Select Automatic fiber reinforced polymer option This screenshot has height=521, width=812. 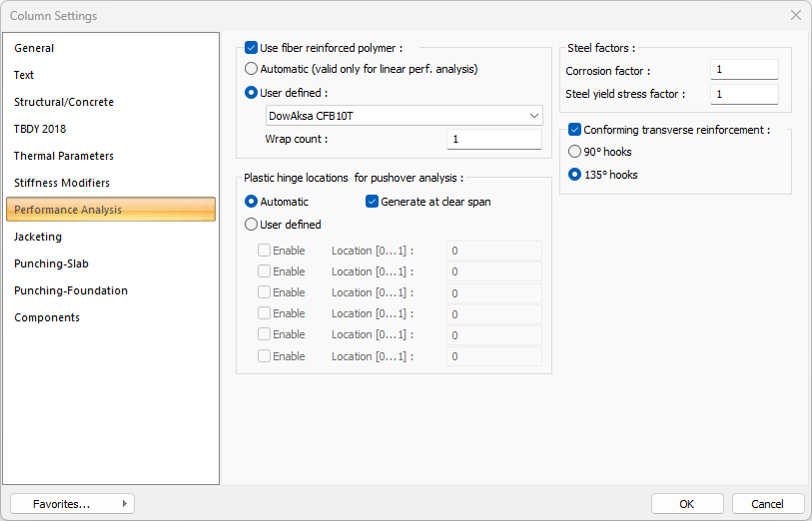pos(252,69)
